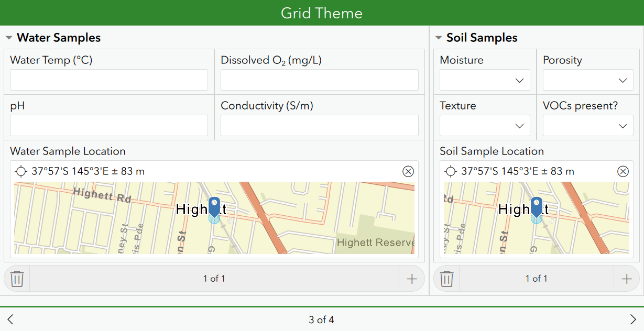Screen dimensions: 644x331
Task: Click the trash icon under Soil Samples
Action: (446, 279)
